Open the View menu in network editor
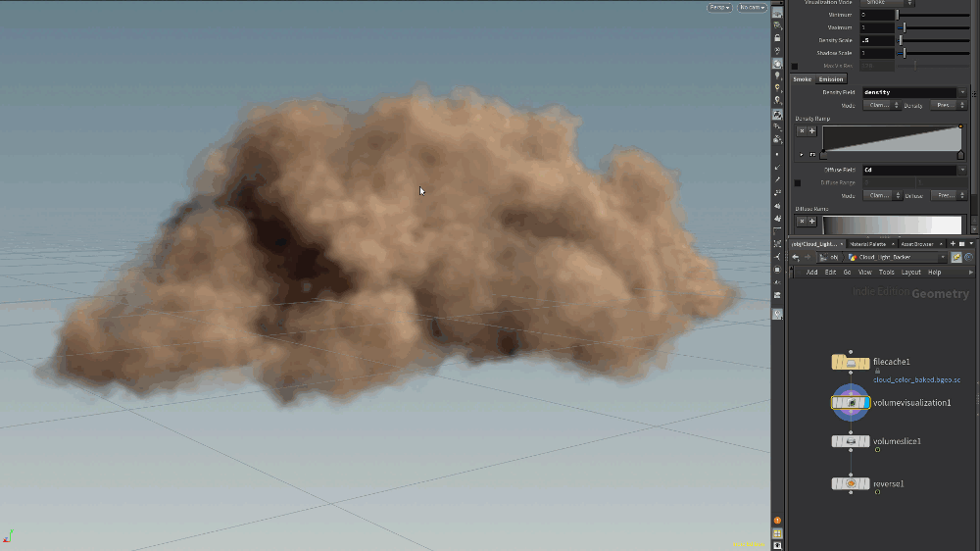Viewport: 980px width, 551px height. [x=865, y=272]
